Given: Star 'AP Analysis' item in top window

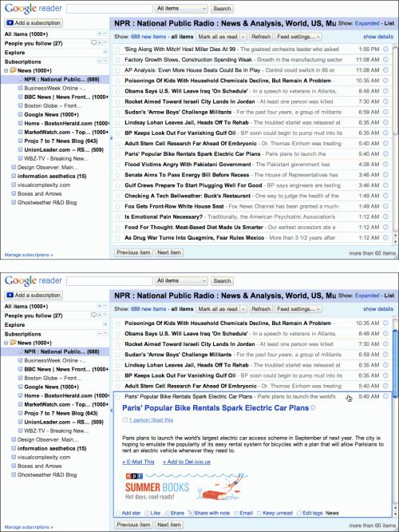Looking at the screenshot, I should [x=117, y=70].
